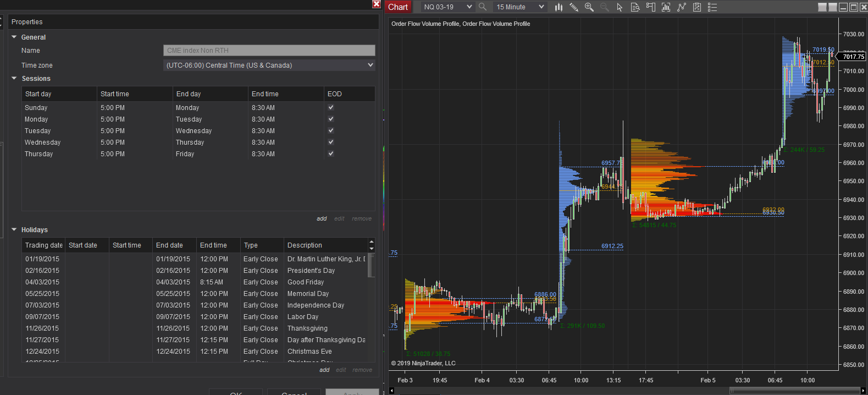Click the left arrow of chart horizontal scrollbar
This screenshot has width=868, height=395.
click(392, 391)
